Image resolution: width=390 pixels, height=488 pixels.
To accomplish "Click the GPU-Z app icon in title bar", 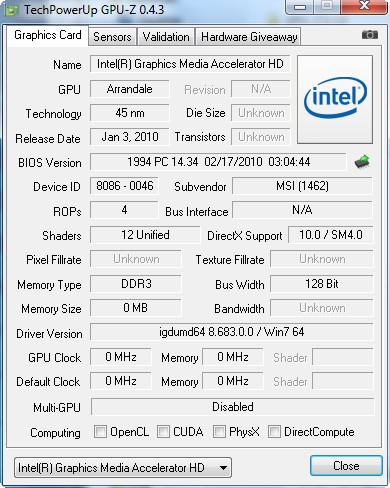I will [x=12, y=10].
